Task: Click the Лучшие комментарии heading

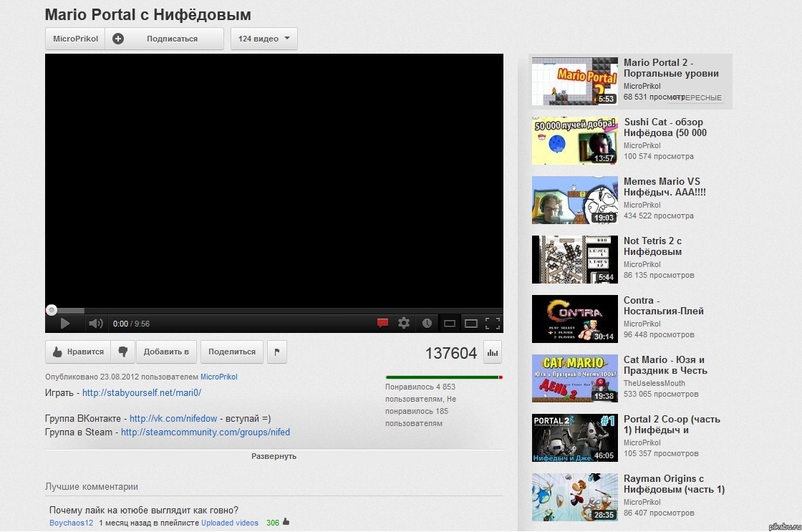Action: [92, 486]
